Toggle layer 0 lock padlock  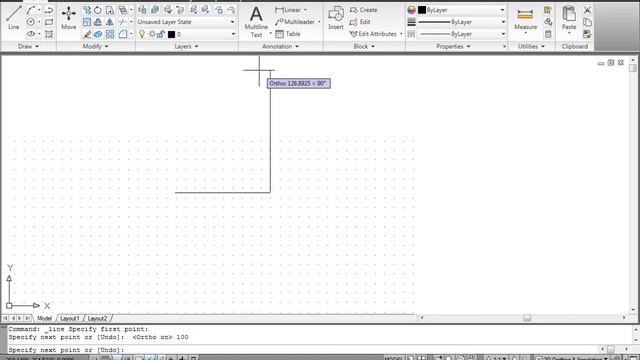(161, 34)
